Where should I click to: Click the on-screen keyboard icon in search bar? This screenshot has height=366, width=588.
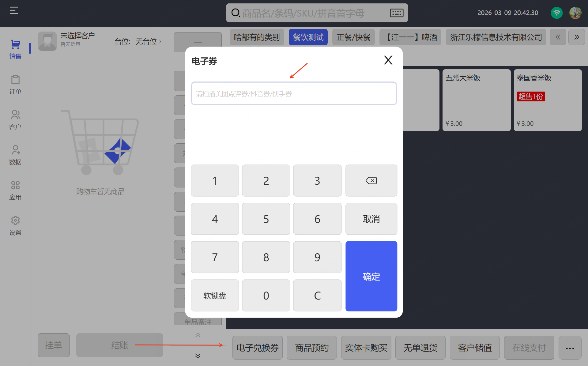pyautogui.click(x=396, y=13)
